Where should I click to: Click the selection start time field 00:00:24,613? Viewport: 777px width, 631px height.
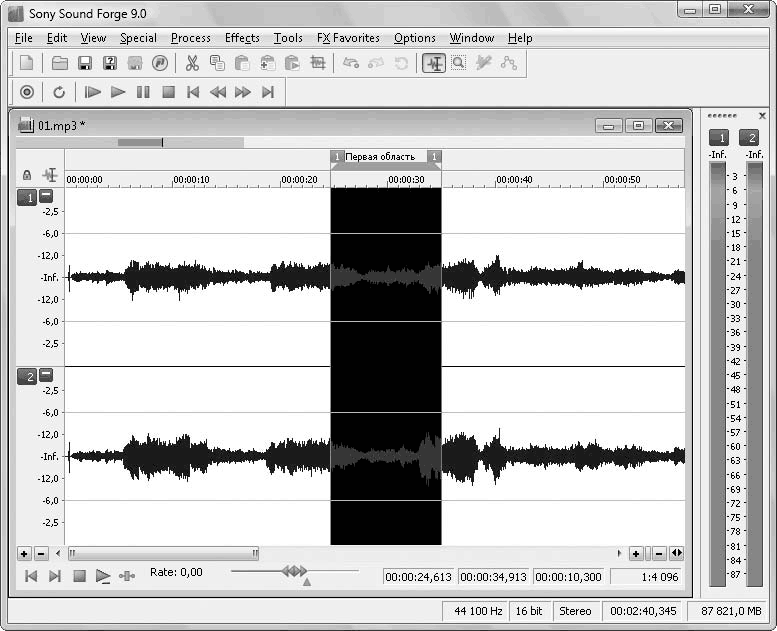click(419, 576)
